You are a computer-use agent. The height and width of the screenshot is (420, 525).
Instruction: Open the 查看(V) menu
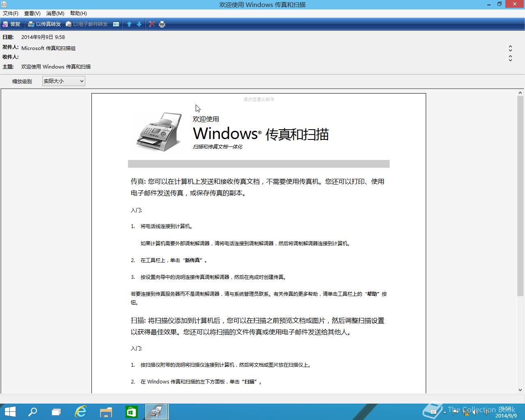32,14
